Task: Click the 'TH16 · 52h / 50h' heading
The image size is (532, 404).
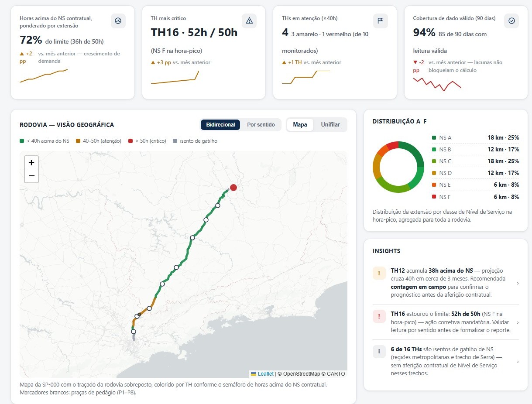Action: [x=194, y=32]
